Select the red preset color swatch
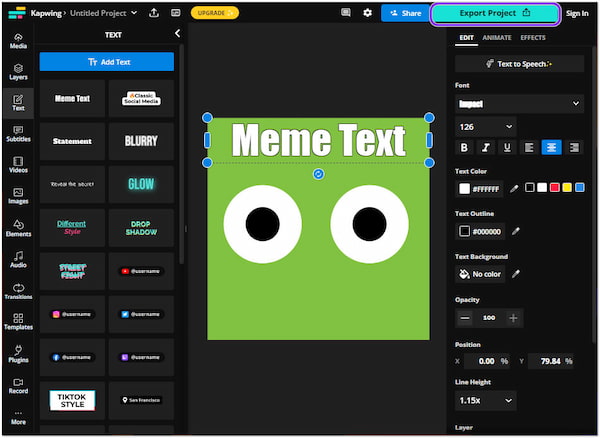Image resolution: width=600 pixels, height=438 pixels. point(554,187)
